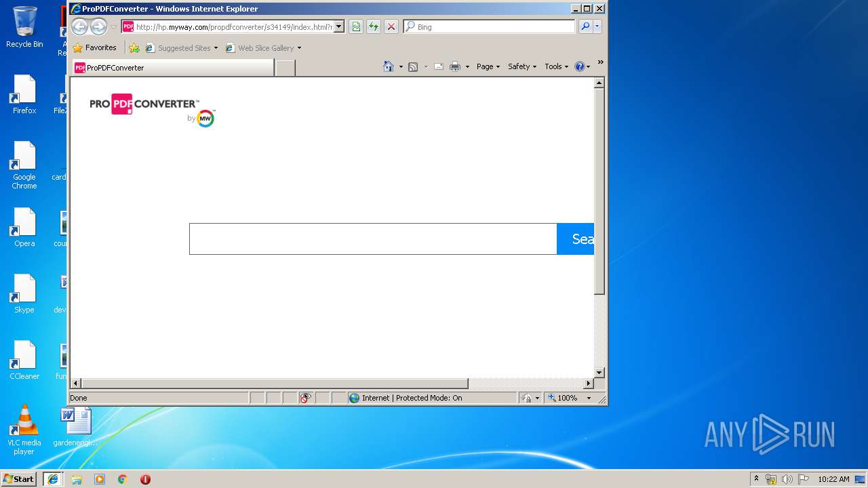Select the gardenengl Word document icon

76,427
